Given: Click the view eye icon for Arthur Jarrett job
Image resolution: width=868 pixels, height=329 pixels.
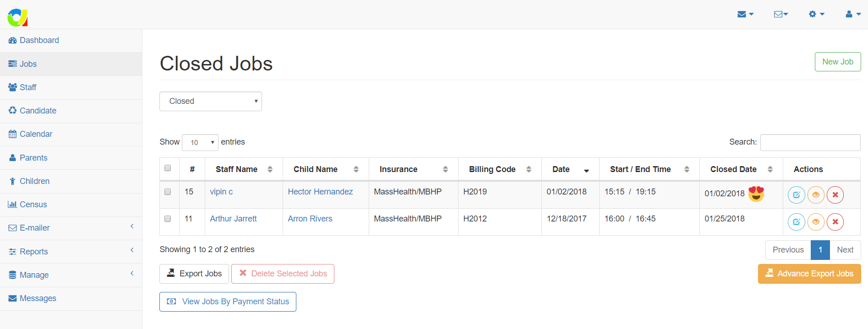Looking at the screenshot, I should pyautogui.click(x=815, y=222).
